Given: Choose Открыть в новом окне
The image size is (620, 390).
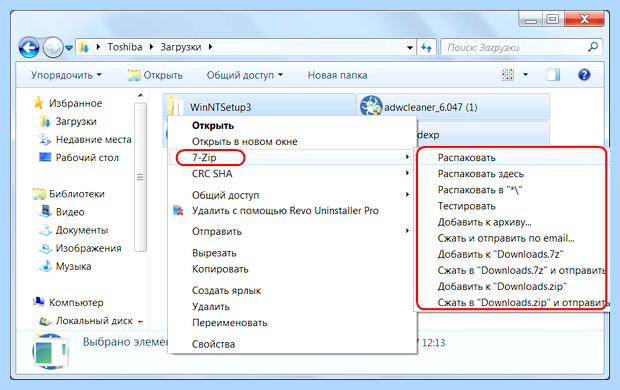Looking at the screenshot, I should tap(293, 142).
